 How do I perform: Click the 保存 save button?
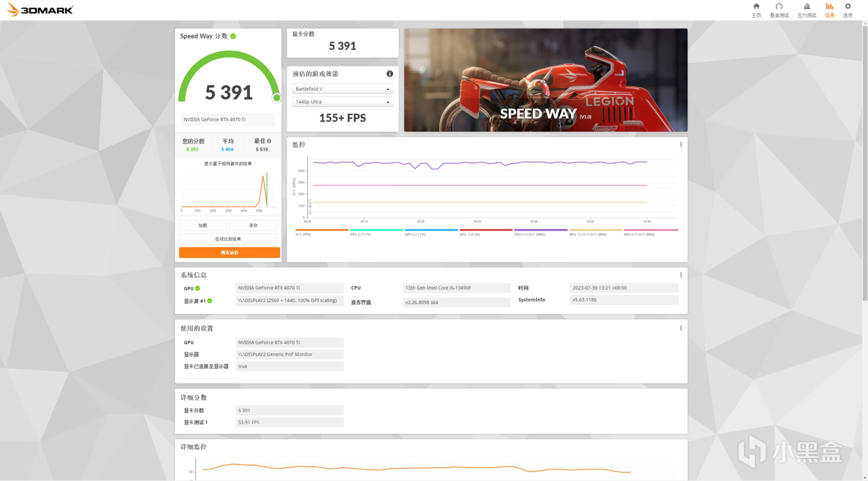(253, 226)
